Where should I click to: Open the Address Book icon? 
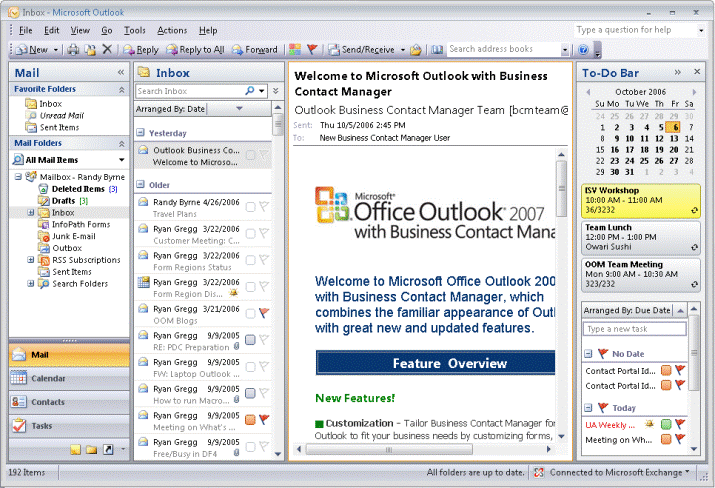coord(437,49)
